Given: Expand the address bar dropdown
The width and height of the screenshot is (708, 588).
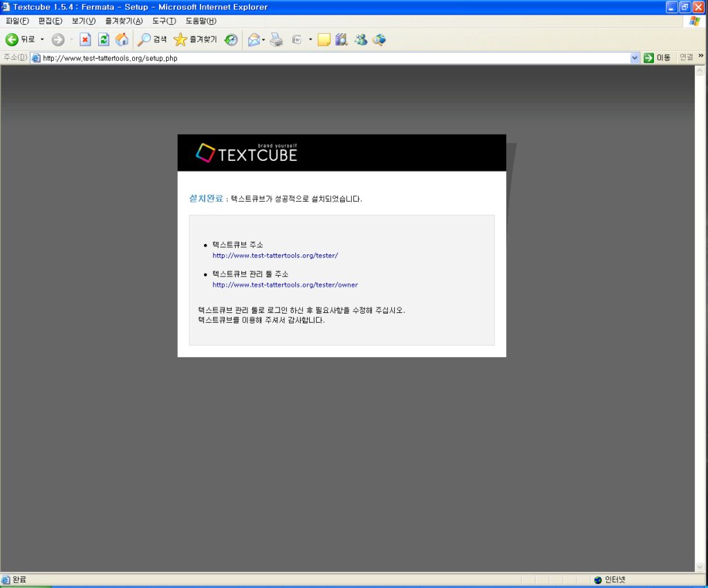Looking at the screenshot, I should tap(635, 58).
